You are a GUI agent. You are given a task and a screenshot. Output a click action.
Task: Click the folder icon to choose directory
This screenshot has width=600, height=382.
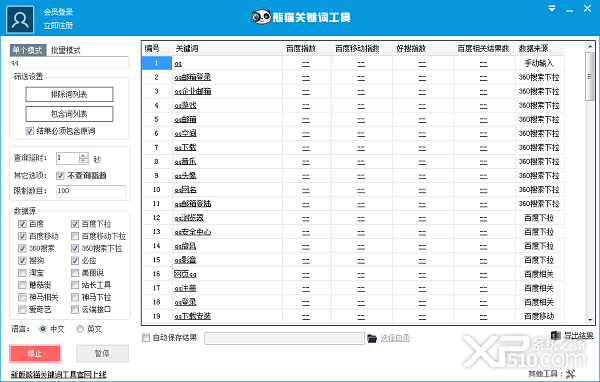pos(372,338)
